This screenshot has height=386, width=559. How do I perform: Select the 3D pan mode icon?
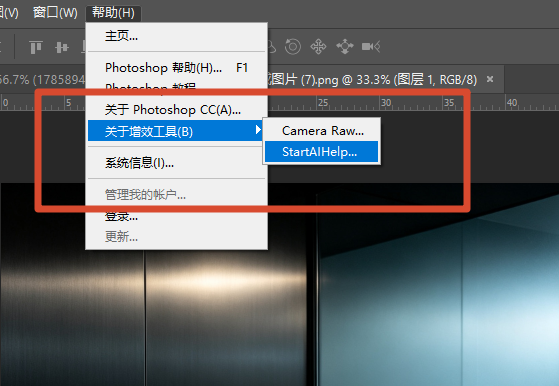(x=318, y=47)
